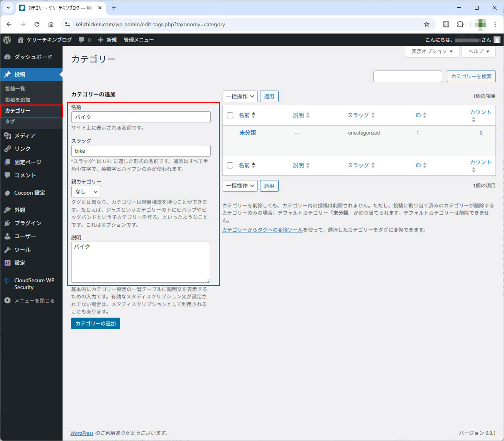Open the 未分類 category link

pos(248,133)
